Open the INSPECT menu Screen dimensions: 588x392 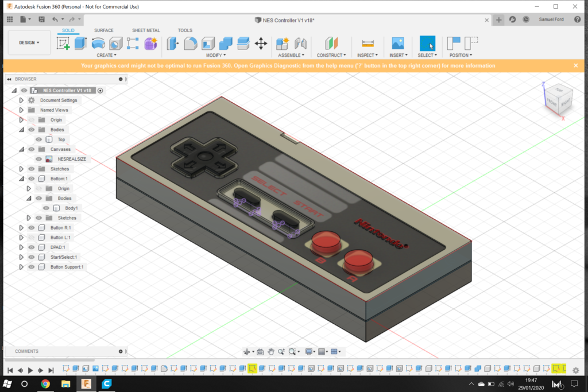tap(367, 55)
